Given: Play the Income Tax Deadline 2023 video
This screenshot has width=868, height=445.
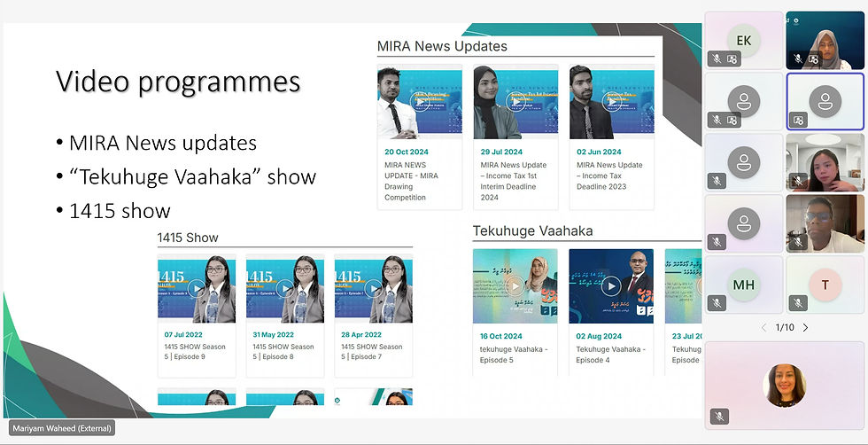Looking at the screenshot, I should [x=612, y=102].
